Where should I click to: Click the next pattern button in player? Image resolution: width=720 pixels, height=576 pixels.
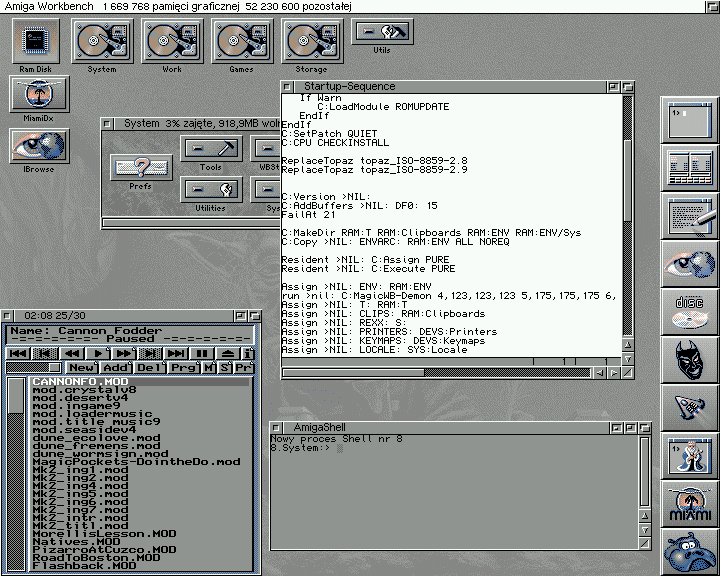coord(150,353)
